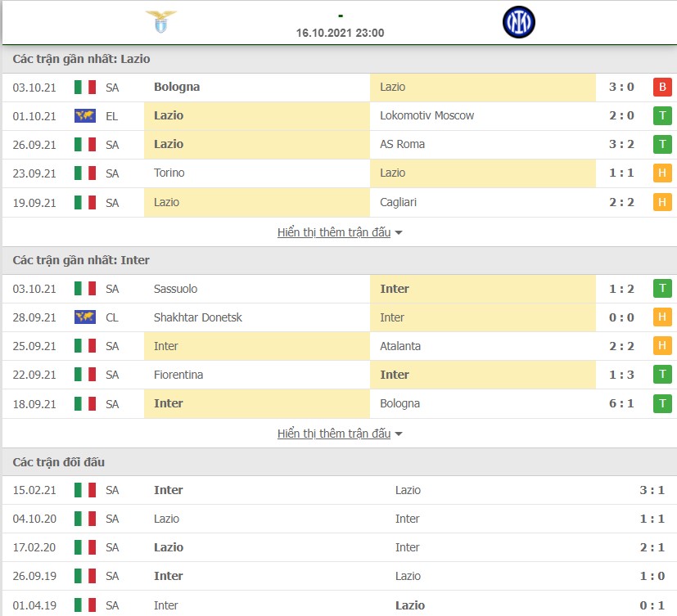Click date 04.10.20 in head-to-head list
677x616 pixels.
34,519
